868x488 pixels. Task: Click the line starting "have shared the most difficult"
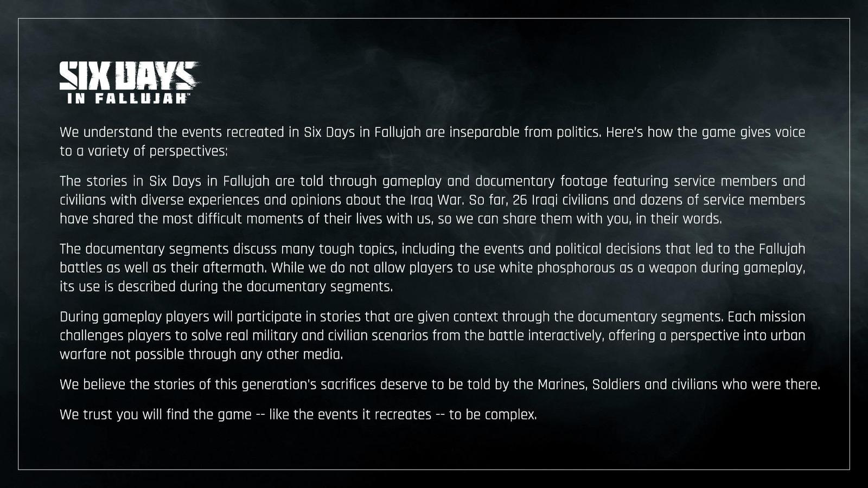point(391,219)
